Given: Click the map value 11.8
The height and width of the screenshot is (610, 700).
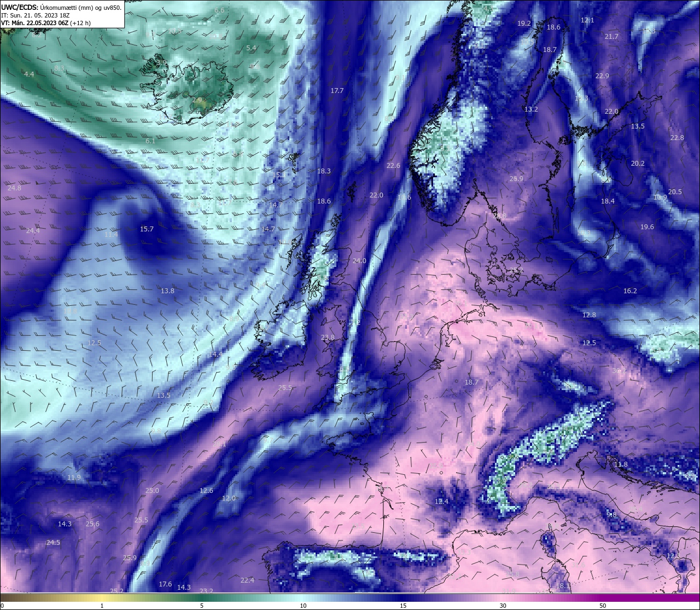Looking at the screenshot, I should (621, 464).
